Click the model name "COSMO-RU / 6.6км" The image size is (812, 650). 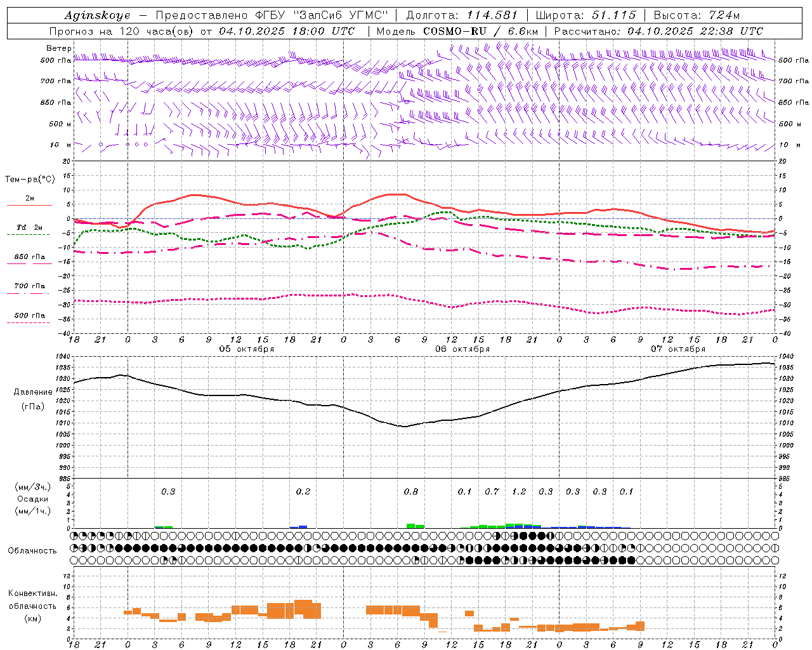tap(481, 31)
